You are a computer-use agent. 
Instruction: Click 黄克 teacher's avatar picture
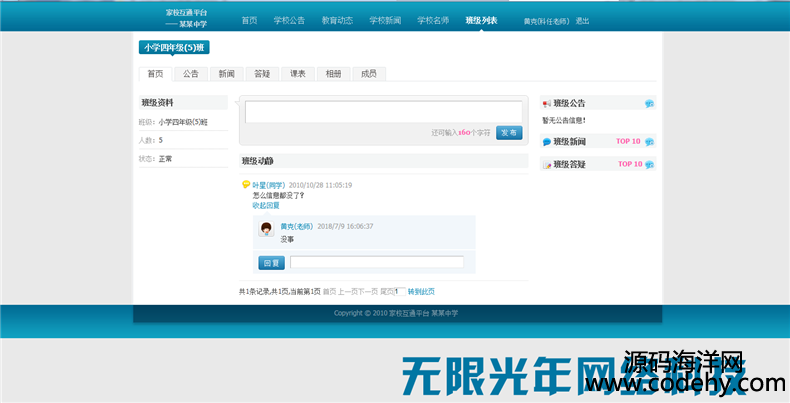(x=267, y=230)
